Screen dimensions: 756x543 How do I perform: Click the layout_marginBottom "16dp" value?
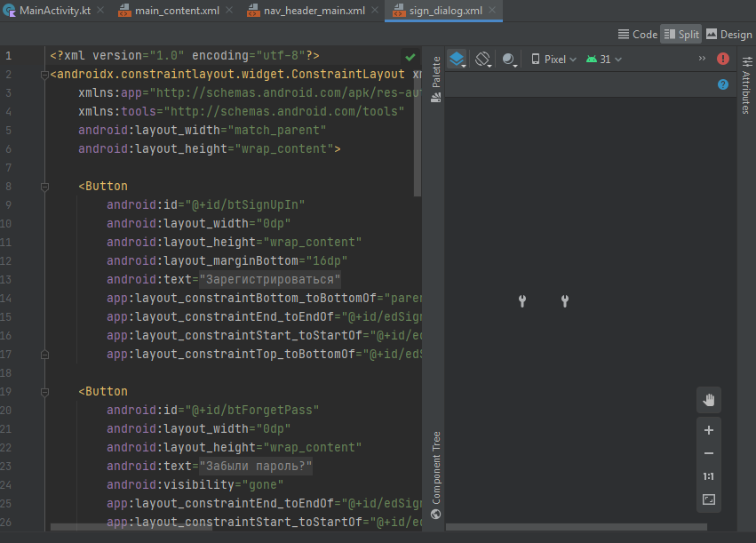(x=327, y=261)
